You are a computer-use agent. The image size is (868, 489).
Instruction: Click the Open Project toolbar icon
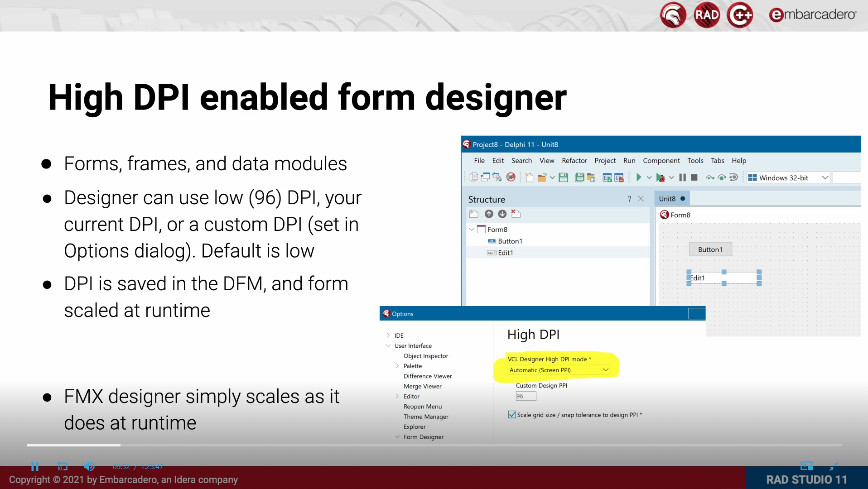point(591,177)
